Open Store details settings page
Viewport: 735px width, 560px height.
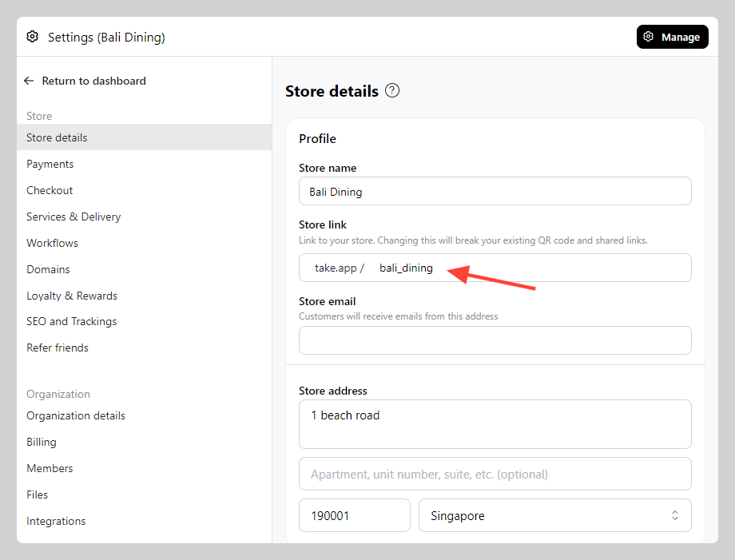click(145, 137)
